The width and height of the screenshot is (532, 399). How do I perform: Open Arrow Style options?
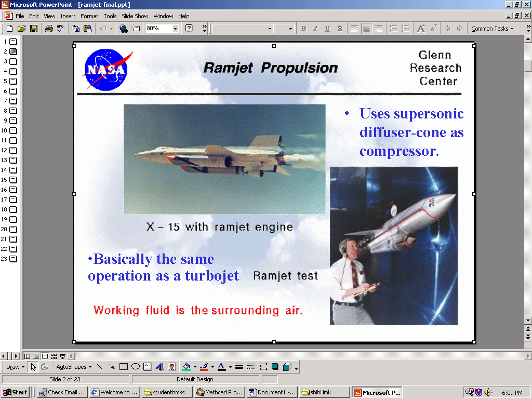263,367
